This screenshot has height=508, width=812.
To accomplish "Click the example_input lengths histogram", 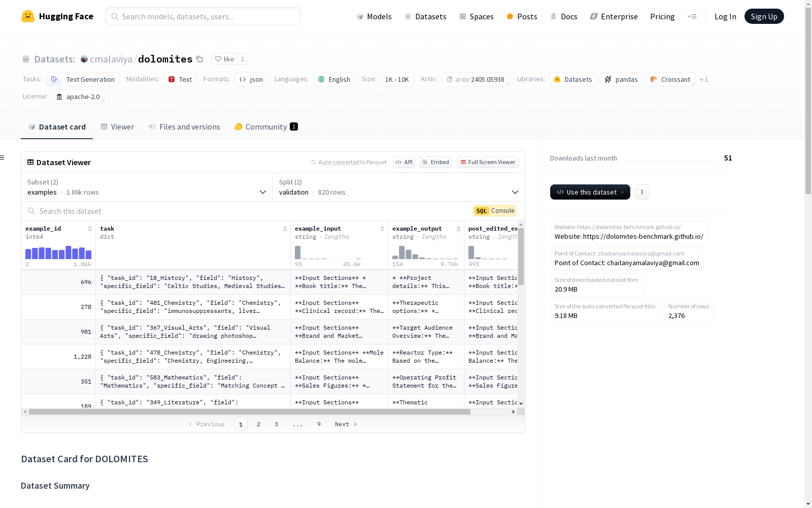I will click(328, 252).
